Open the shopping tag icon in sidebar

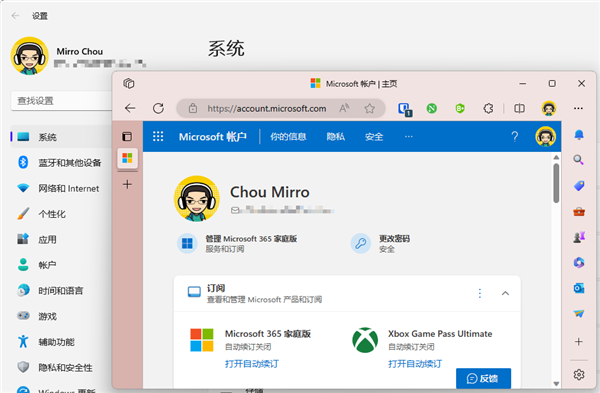click(x=579, y=186)
